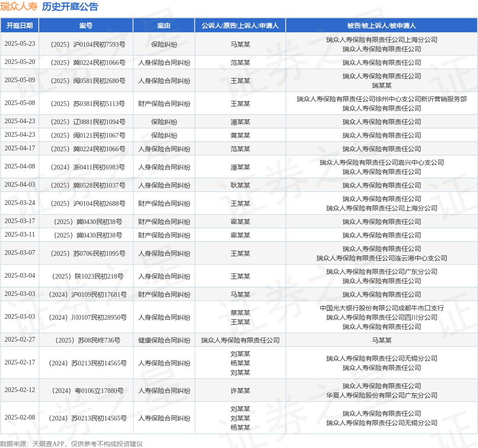Click defendant name 瑞某某
Viewport: 478px width, 448px height.
(381, 86)
